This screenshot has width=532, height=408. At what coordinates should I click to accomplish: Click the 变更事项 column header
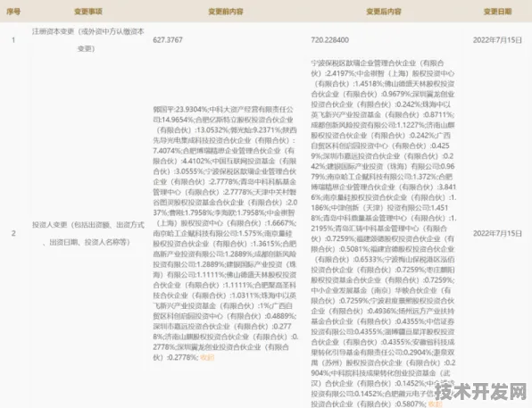coord(88,12)
